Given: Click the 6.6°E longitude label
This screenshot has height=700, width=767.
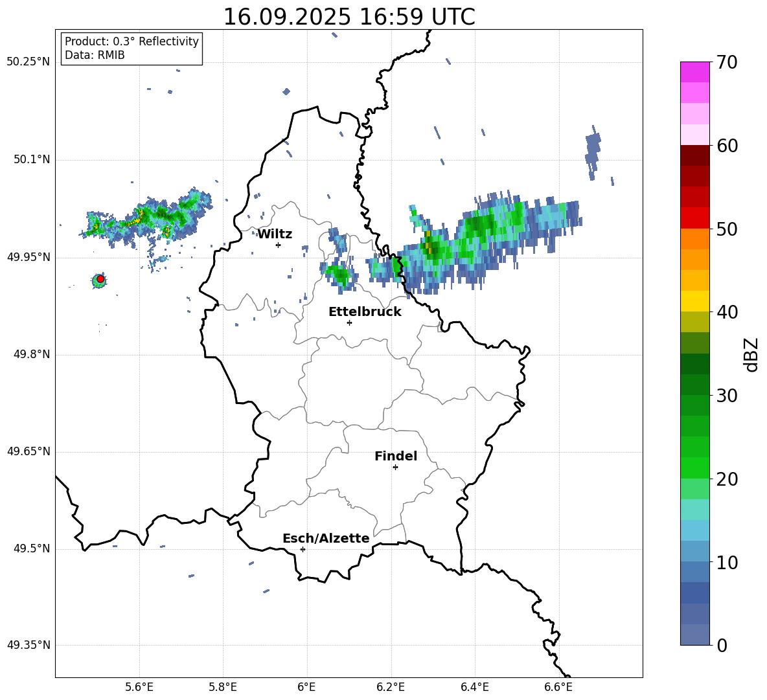Looking at the screenshot, I should point(558,687).
